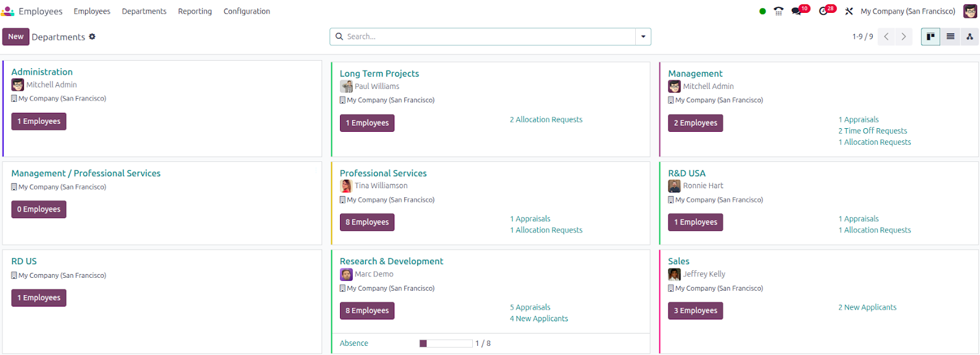The height and width of the screenshot is (355, 980).
Task: Open the activities clock icon
Action: (x=824, y=11)
